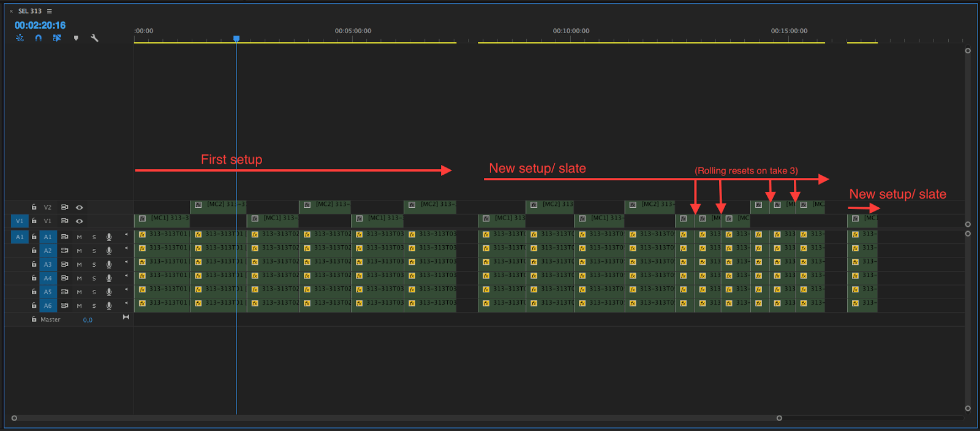Click fx badge on the last [MC clip on V1
The image size is (980, 431).
(x=855, y=219)
